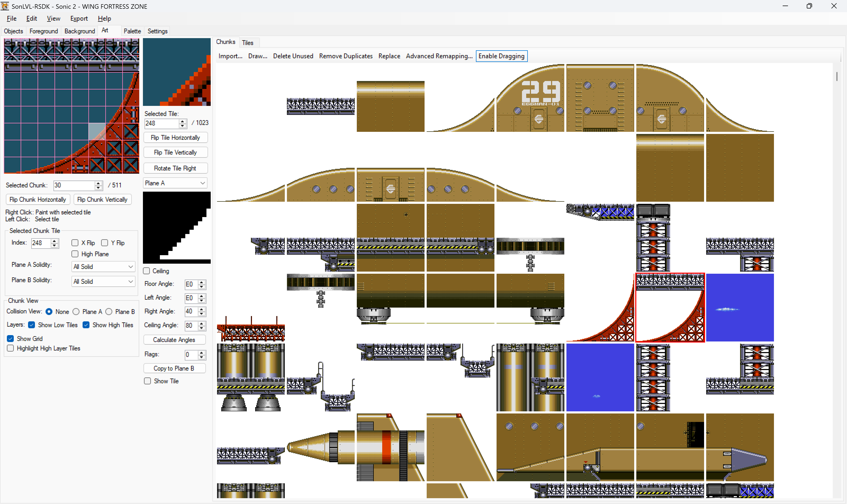This screenshot has width=847, height=504.
Task: Open Advanced Remapping dialog
Action: tap(439, 56)
